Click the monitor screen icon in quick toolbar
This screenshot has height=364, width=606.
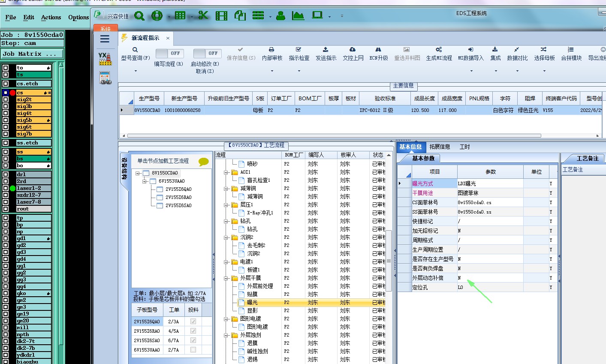coord(317,15)
